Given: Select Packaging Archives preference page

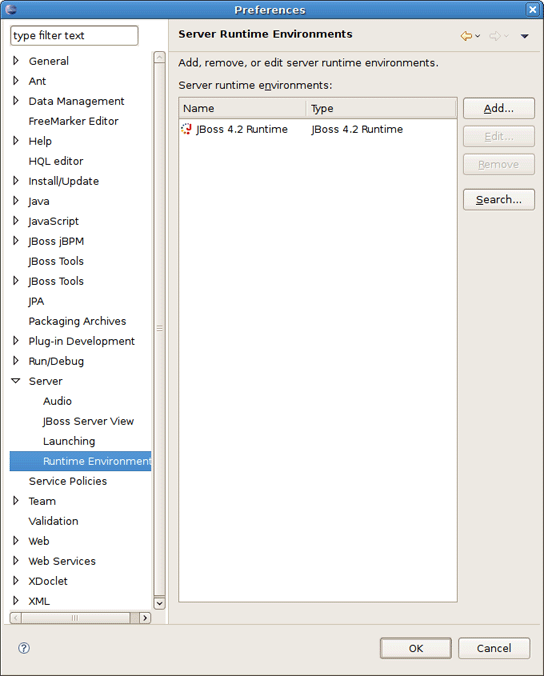Looking at the screenshot, I should (x=77, y=321).
